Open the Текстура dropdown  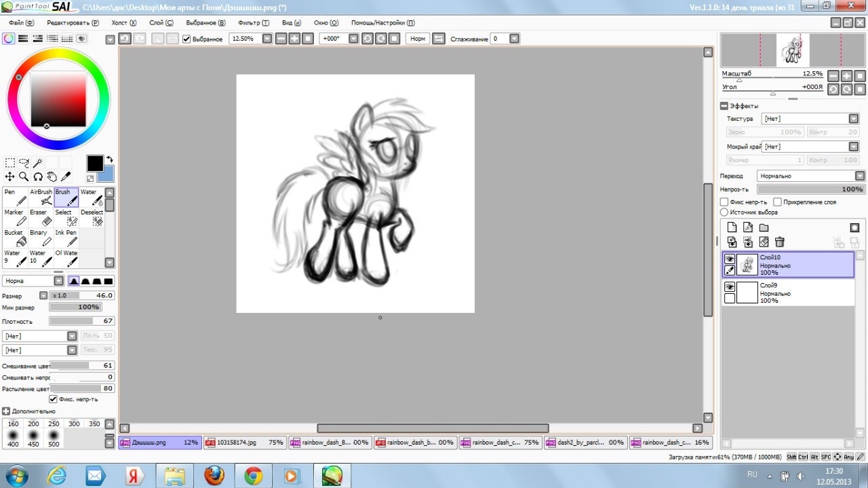point(810,119)
